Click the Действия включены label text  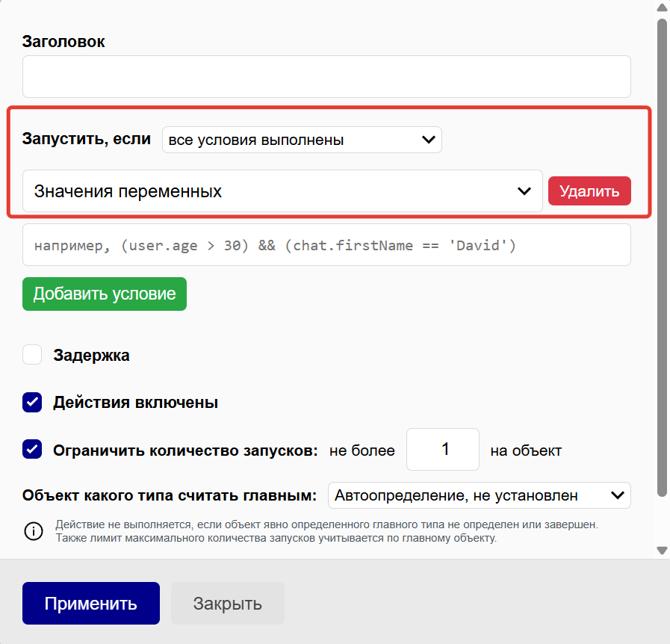[135, 403]
